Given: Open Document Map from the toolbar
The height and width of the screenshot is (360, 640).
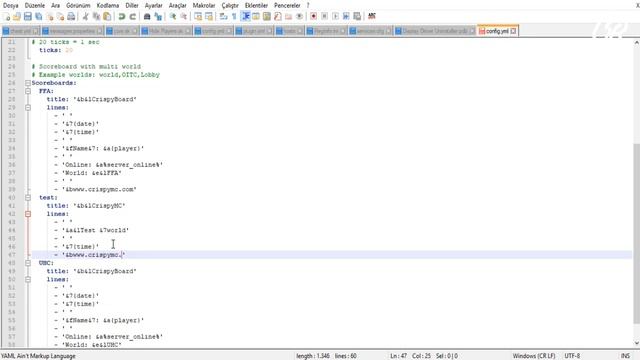Looking at the screenshot, I should (x=267, y=17).
